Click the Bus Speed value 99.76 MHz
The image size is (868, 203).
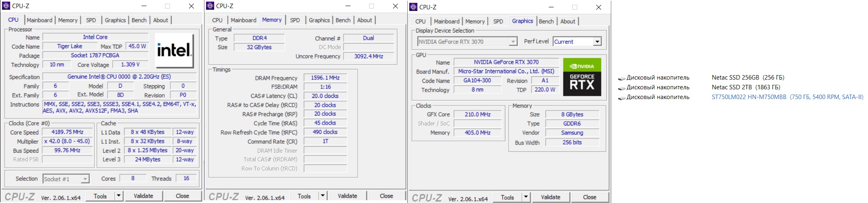point(67,150)
